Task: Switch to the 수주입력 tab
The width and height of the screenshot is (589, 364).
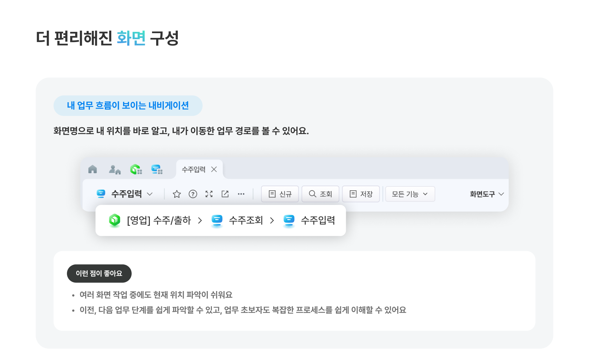Action: pyautogui.click(x=193, y=169)
